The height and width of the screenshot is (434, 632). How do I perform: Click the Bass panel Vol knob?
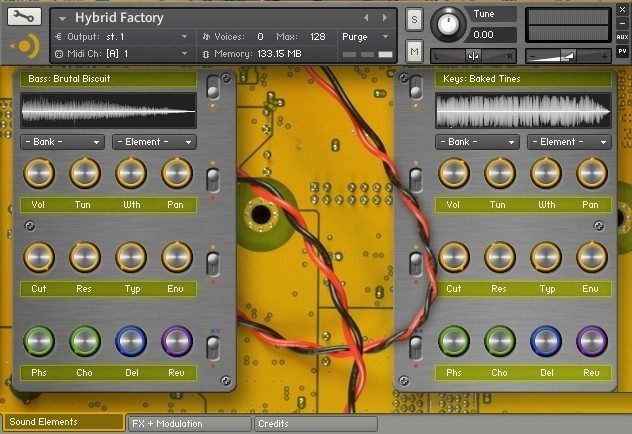point(39,173)
